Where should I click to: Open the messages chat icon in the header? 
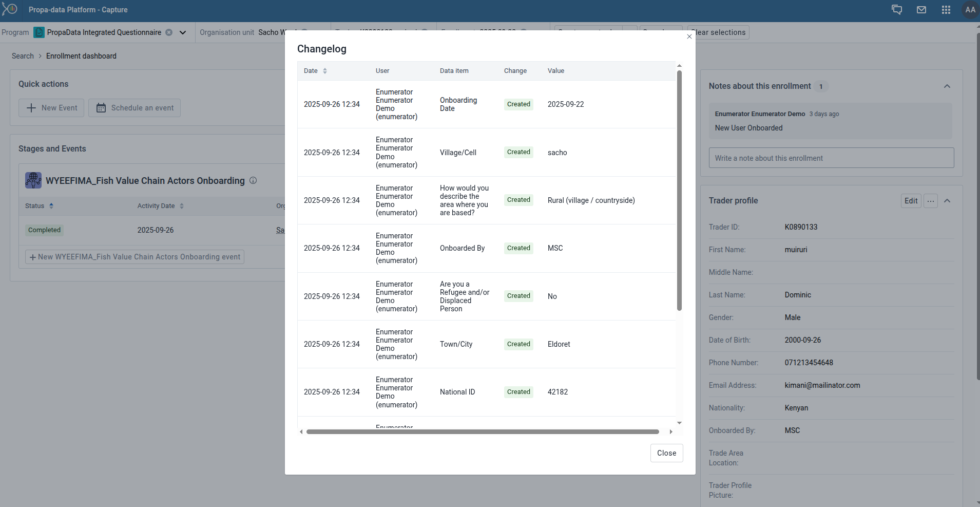click(x=897, y=10)
